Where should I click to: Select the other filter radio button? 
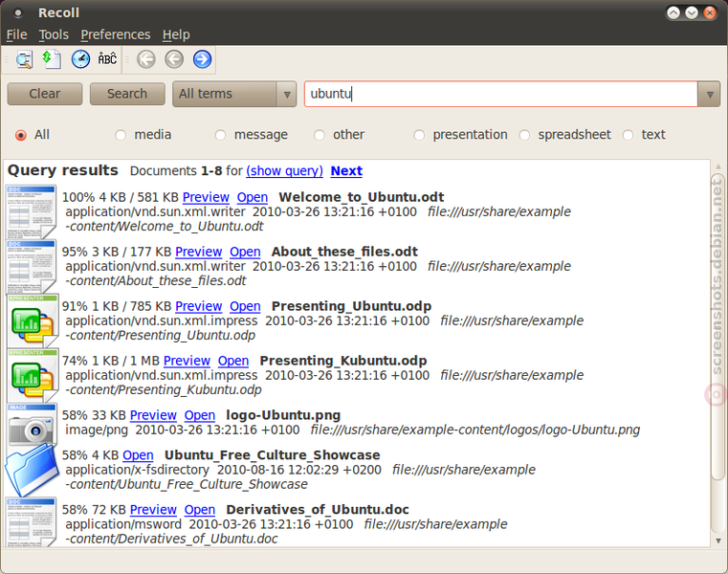(x=319, y=135)
